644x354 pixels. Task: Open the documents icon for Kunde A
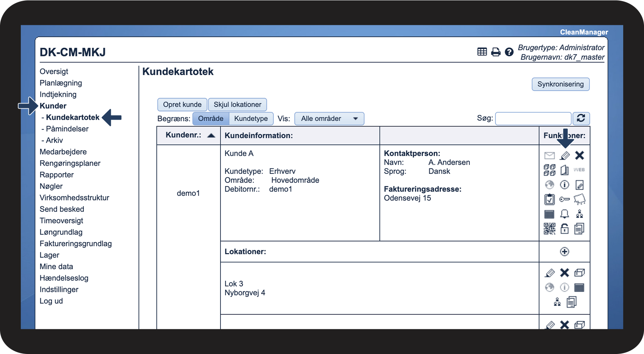(579, 229)
